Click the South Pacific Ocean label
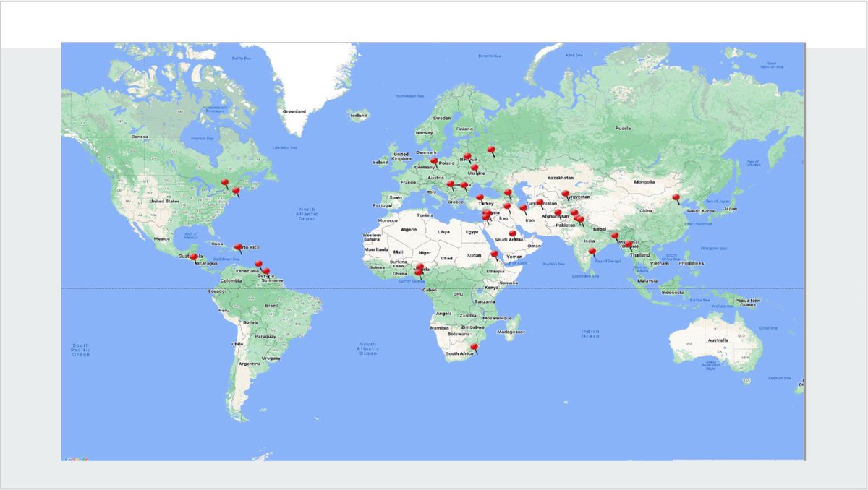 (x=81, y=350)
